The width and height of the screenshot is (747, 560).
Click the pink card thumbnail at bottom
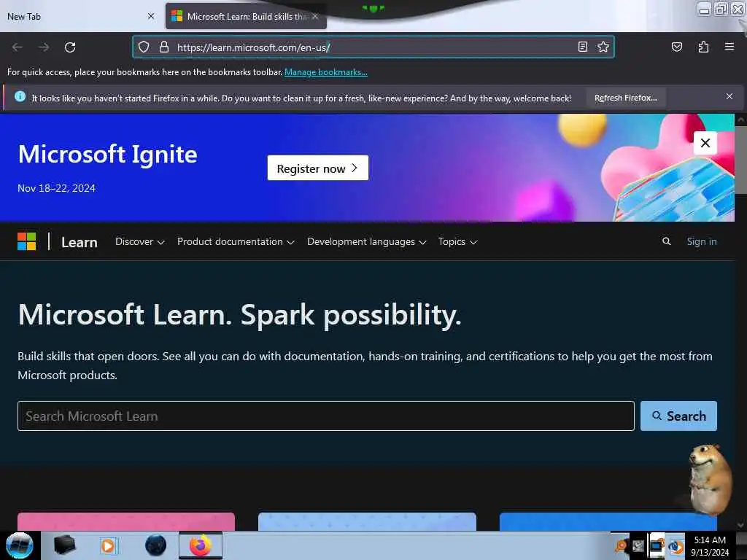point(126,521)
